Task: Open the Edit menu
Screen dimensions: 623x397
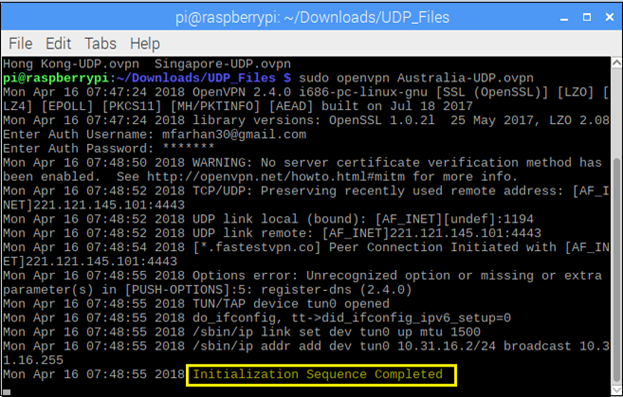Action: click(x=58, y=43)
